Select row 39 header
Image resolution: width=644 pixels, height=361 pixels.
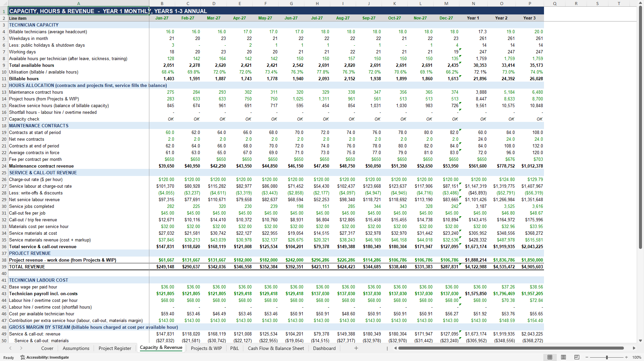coord(4,267)
